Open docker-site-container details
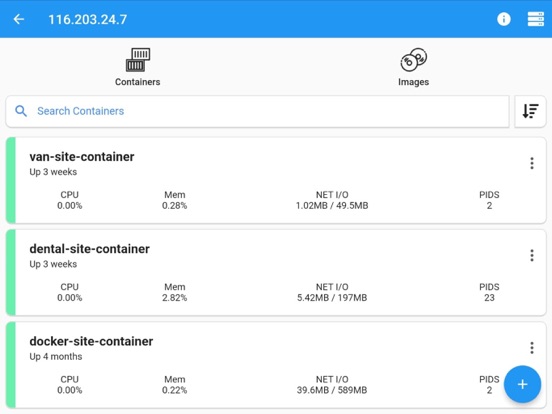 276,365
